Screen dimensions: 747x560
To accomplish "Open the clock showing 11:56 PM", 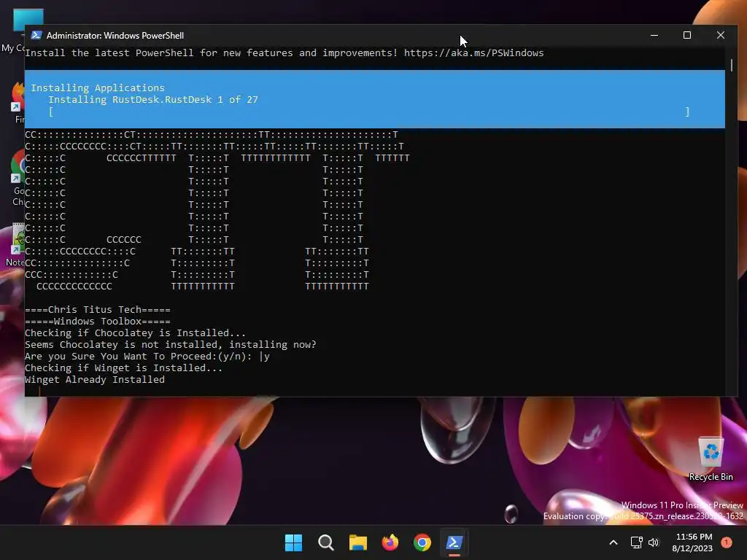I will [692, 542].
